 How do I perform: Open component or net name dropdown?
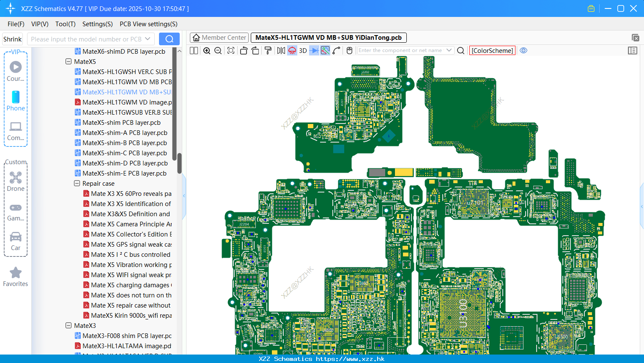(x=449, y=50)
